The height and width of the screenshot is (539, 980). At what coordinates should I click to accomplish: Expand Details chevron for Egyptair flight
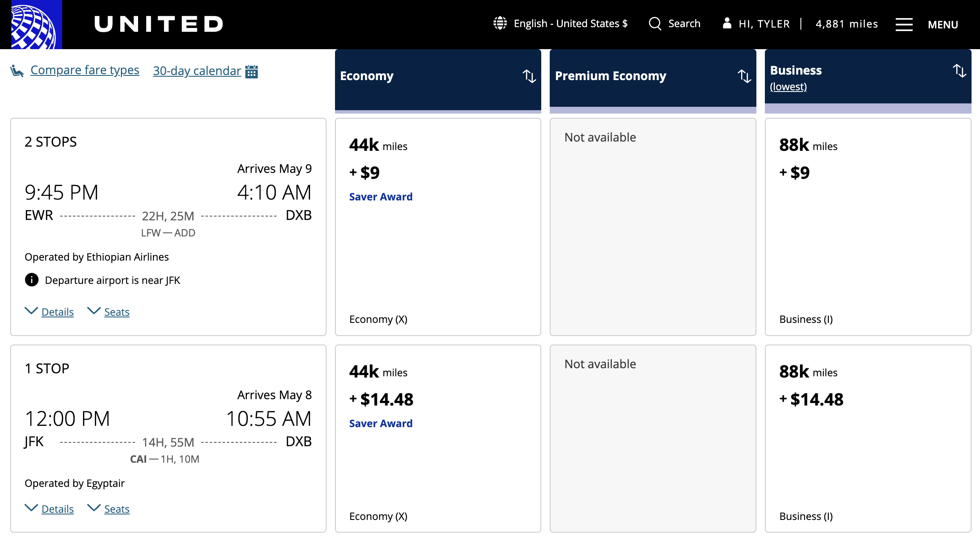click(x=31, y=508)
